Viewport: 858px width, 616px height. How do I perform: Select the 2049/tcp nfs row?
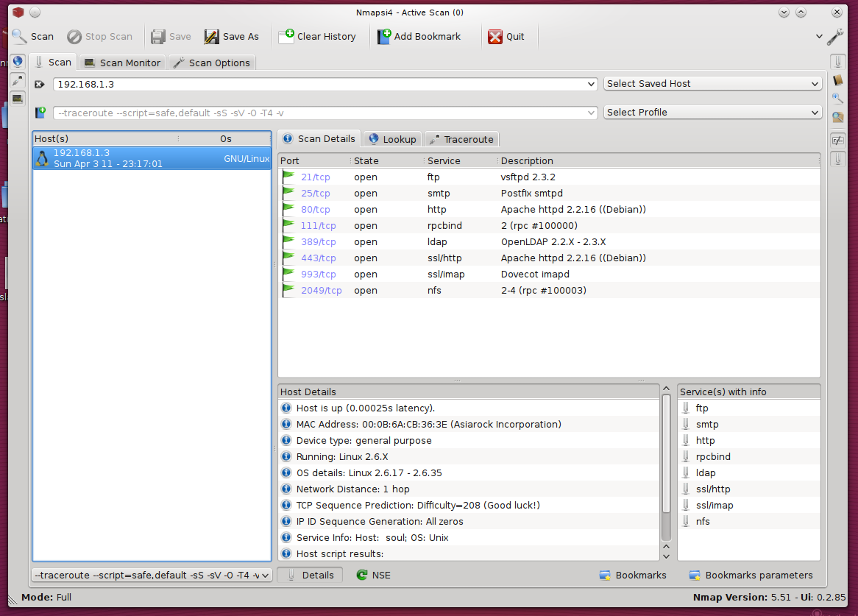549,291
